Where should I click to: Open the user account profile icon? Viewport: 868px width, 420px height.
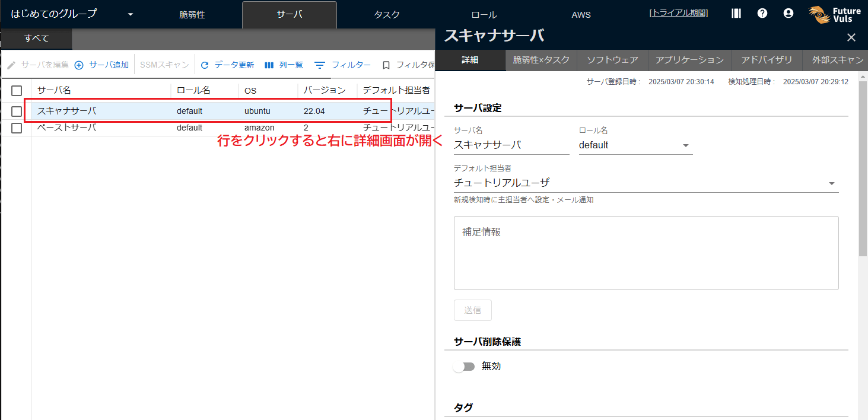pos(788,13)
